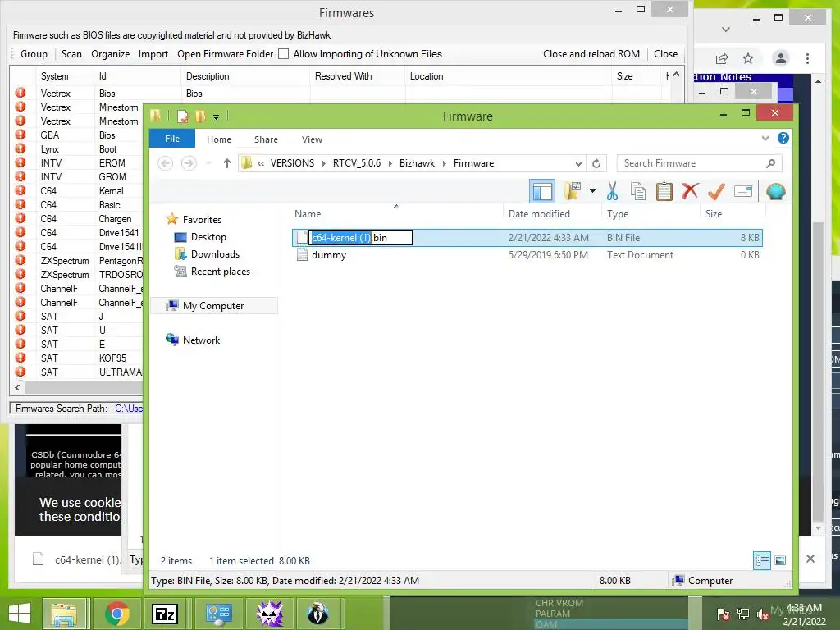Click the teal shell icon in toolbar

tap(776, 191)
